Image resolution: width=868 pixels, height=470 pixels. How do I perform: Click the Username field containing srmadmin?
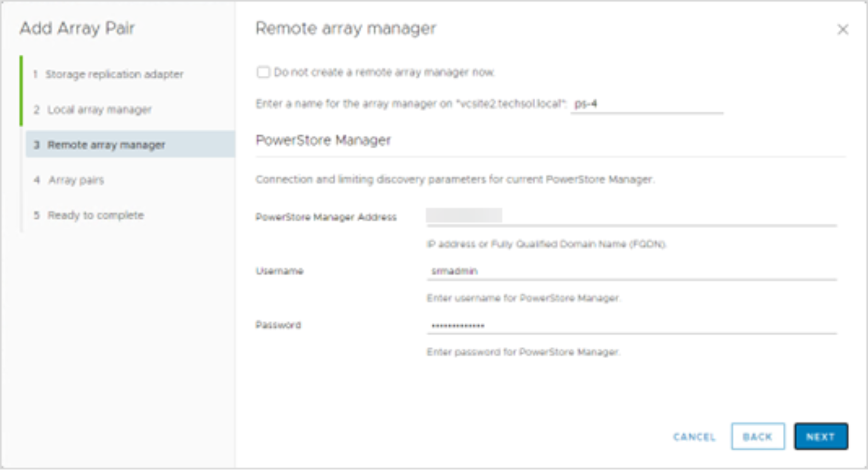click(631, 271)
